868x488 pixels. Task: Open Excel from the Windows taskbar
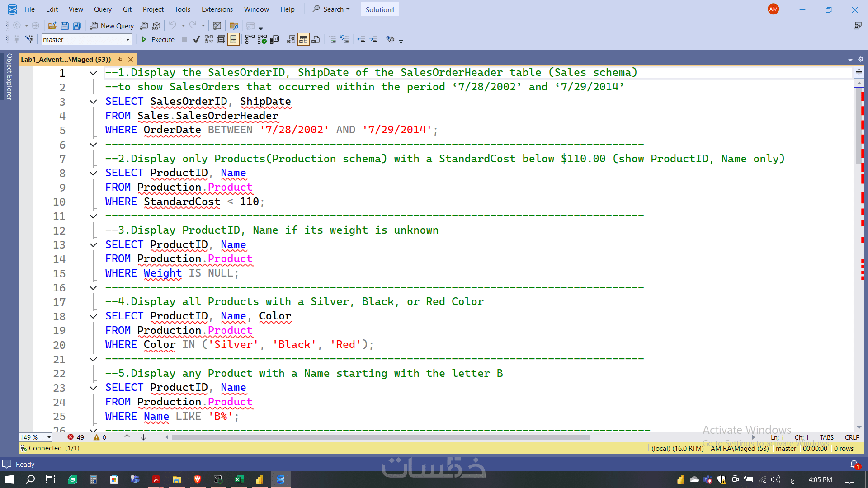pyautogui.click(x=239, y=479)
